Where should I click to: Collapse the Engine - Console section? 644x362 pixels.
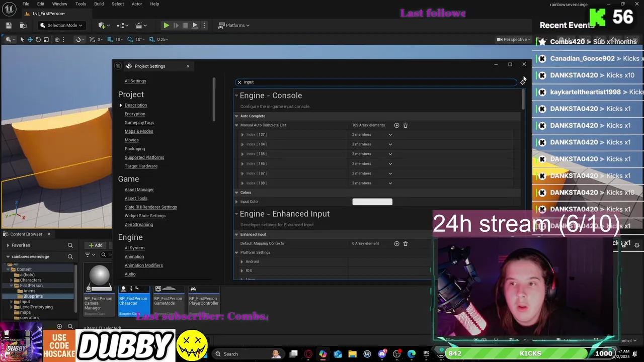coord(236,96)
